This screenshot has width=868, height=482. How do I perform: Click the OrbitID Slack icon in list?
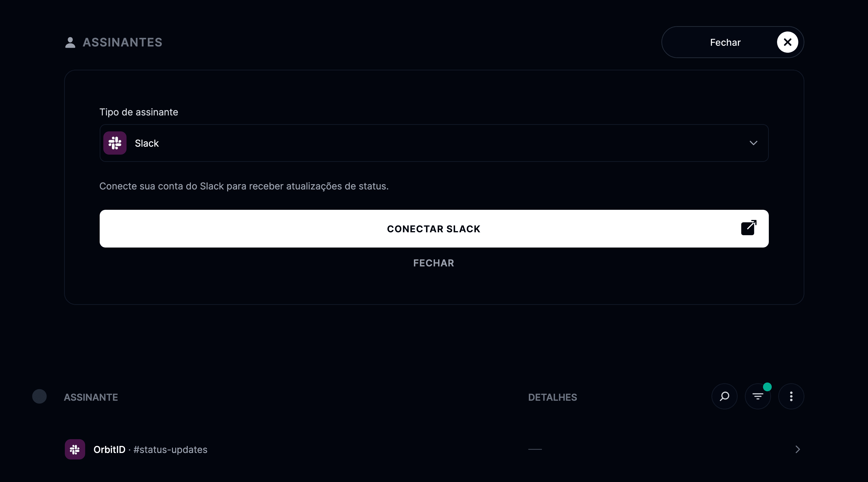[x=75, y=449]
